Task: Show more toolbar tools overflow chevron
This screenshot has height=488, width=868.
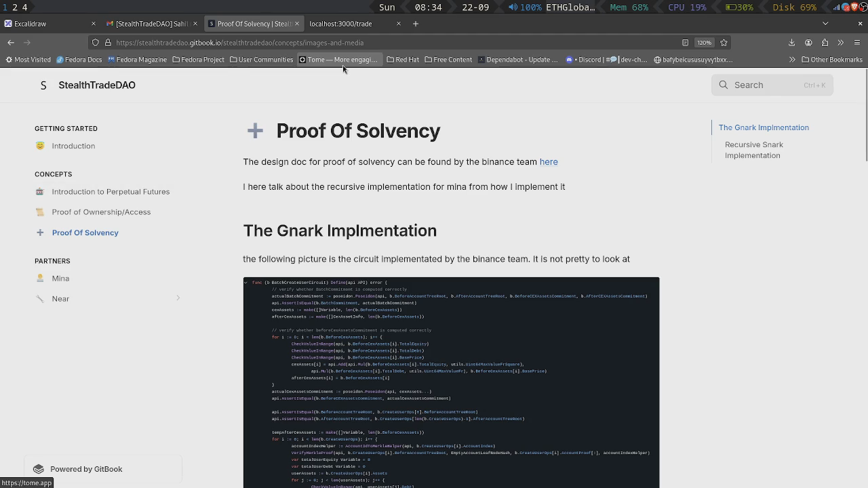Action: point(841,43)
